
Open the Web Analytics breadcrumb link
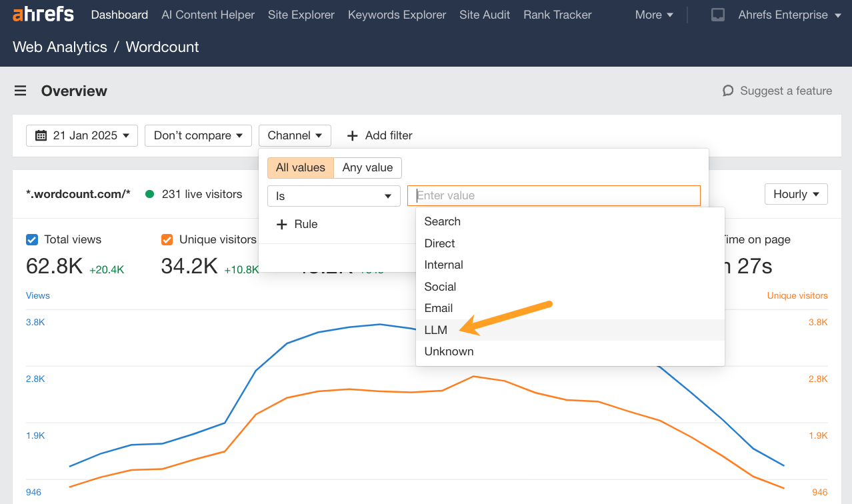(59, 47)
